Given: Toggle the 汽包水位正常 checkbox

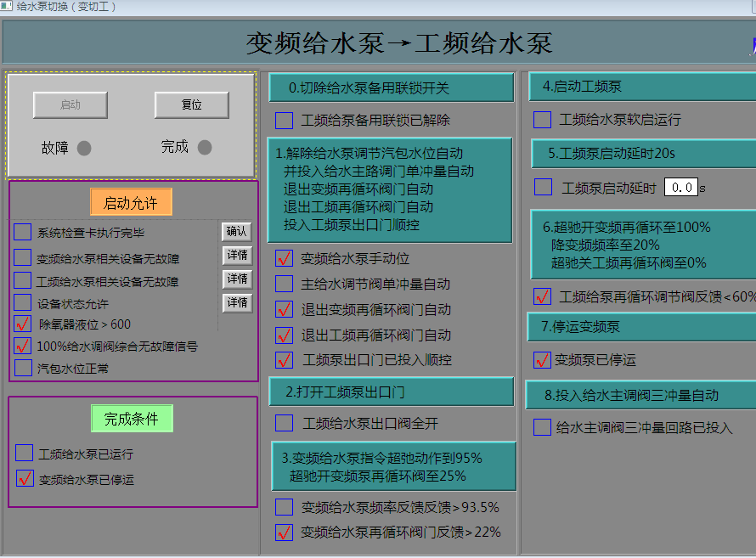Looking at the screenshot, I should coord(23,367).
